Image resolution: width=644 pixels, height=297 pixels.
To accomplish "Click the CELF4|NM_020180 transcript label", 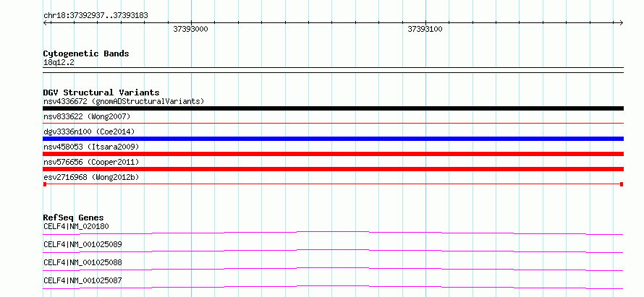I will 76,226.
